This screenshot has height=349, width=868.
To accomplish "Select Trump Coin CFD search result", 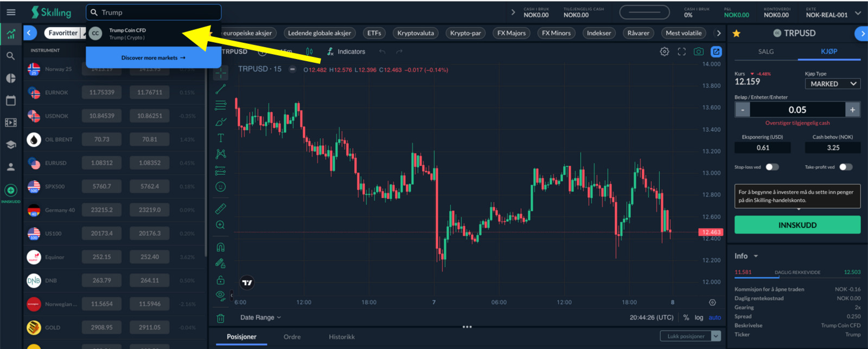I will click(154, 34).
